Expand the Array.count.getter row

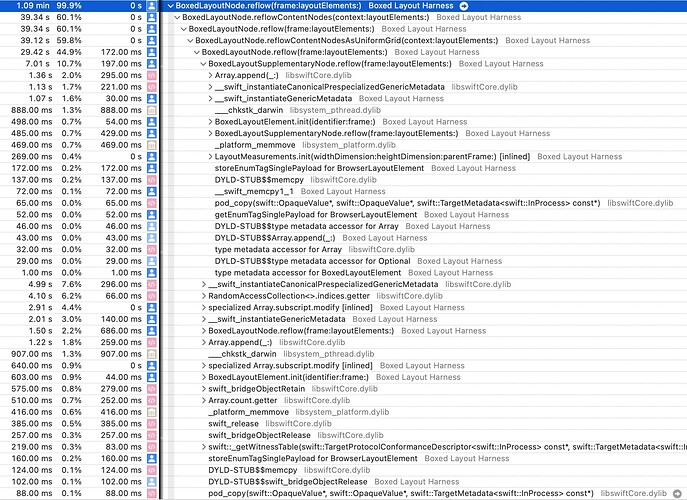click(x=204, y=401)
